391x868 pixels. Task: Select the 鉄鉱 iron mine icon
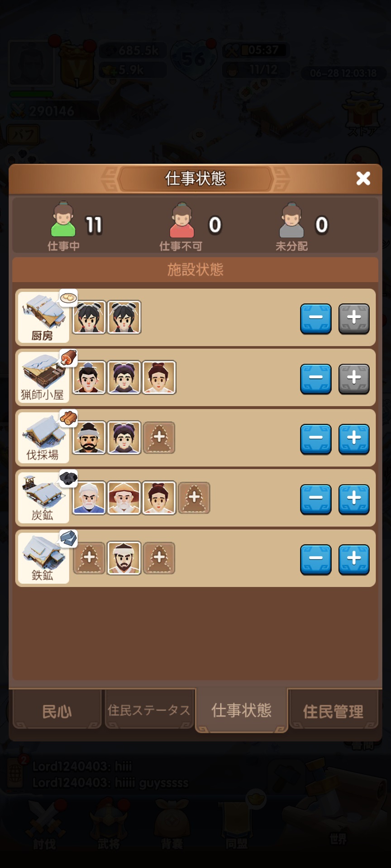[x=43, y=557]
